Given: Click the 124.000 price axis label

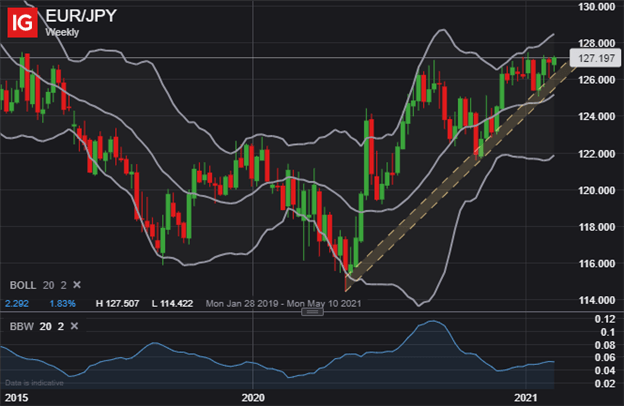Looking at the screenshot, I should point(597,117).
